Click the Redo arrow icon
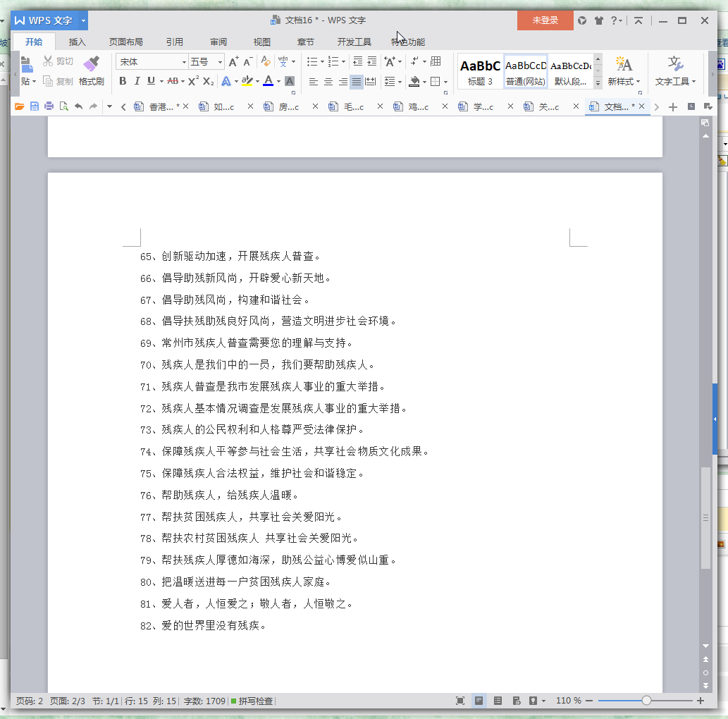Screen dimensions: 728x719 click(x=93, y=106)
